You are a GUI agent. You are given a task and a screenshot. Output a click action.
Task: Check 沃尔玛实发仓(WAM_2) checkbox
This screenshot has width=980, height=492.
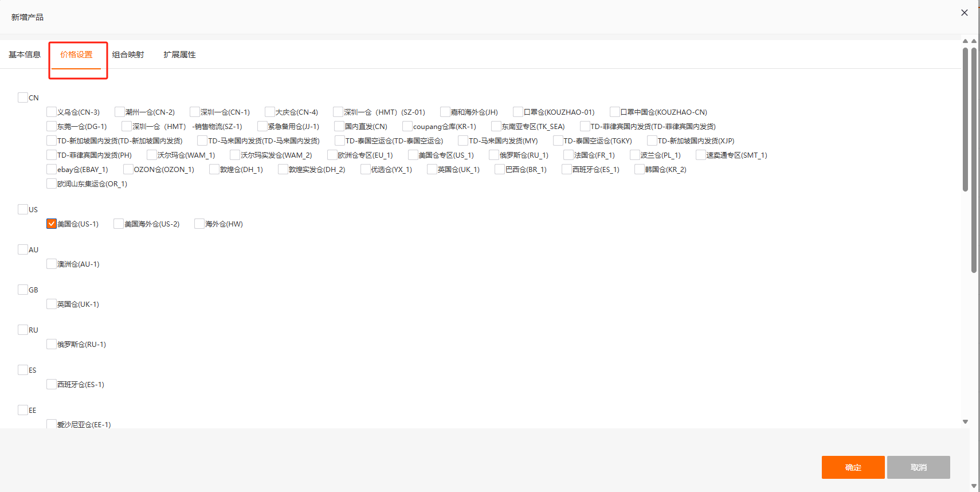click(x=235, y=155)
